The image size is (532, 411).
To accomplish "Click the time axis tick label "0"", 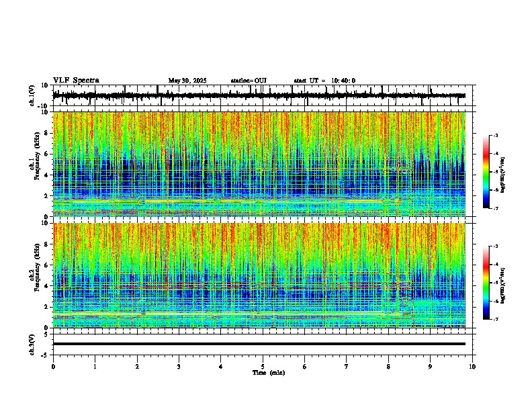I will pos(53,367).
